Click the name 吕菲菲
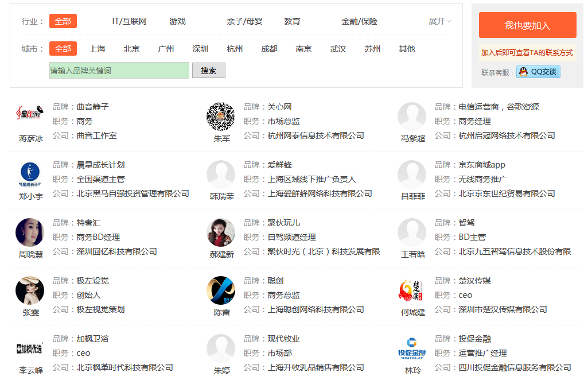The width and height of the screenshot is (588, 380). (413, 196)
